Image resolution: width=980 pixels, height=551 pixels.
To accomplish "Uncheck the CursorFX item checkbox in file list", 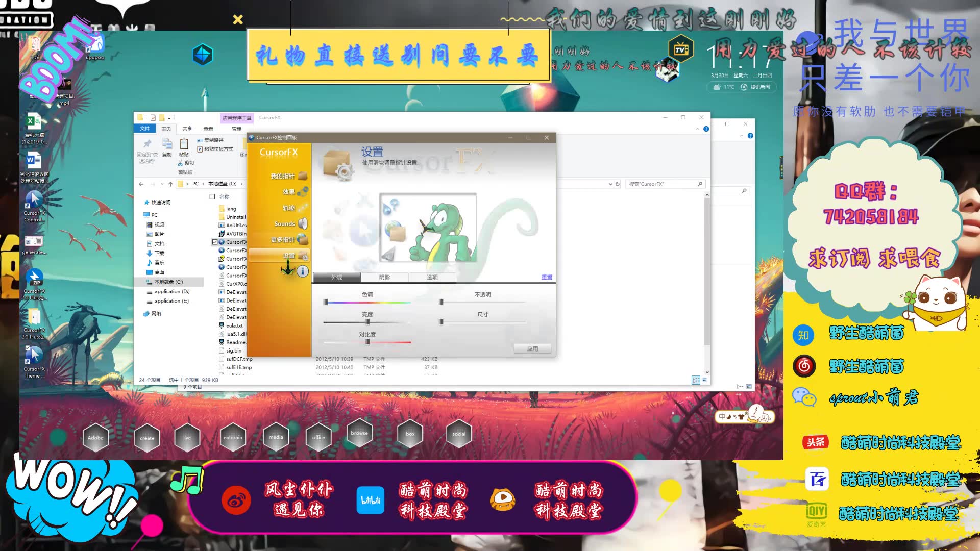I will click(215, 242).
